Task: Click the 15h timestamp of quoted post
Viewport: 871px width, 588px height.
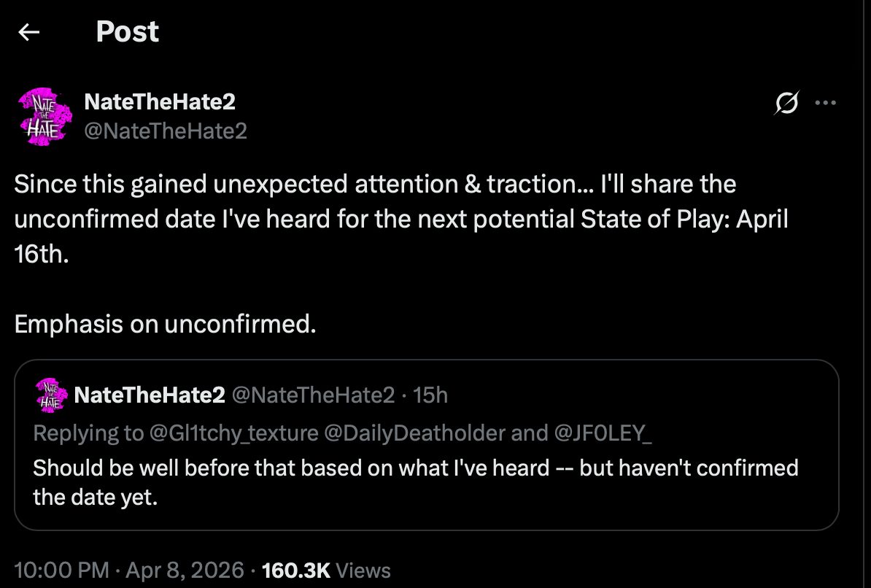Action: pos(430,395)
